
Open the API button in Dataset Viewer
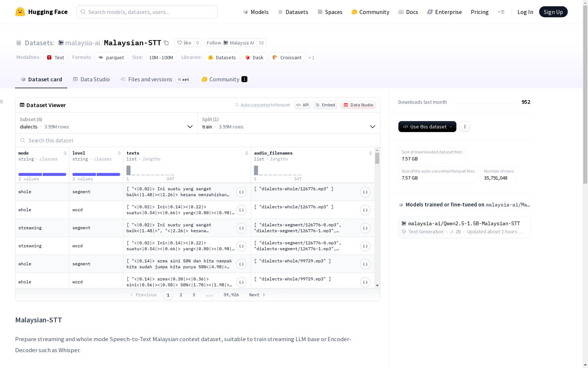302,105
